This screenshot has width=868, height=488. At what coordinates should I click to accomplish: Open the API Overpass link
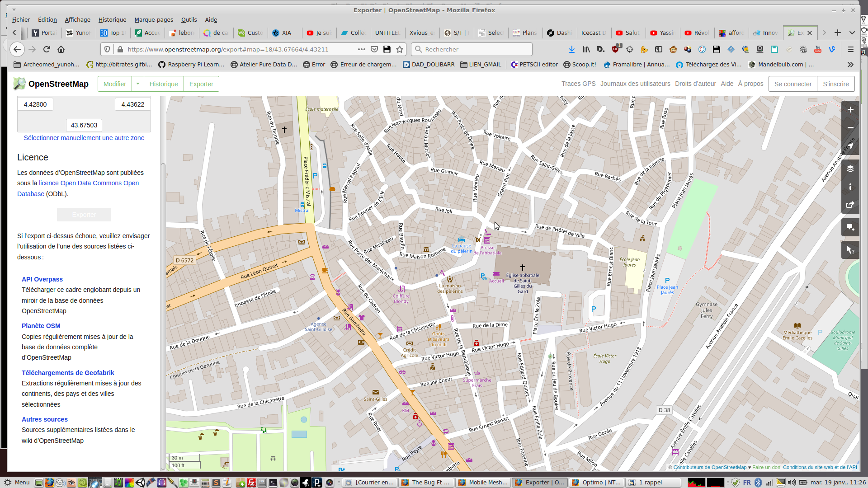(42, 279)
